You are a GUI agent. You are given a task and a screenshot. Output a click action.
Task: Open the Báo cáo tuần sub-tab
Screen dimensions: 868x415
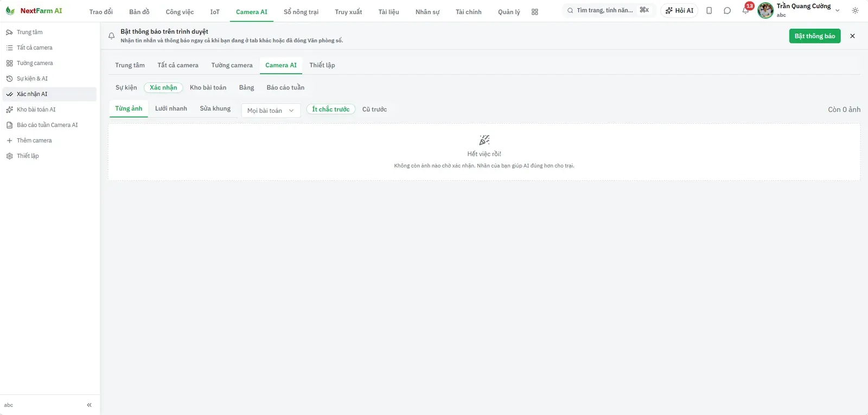click(x=285, y=87)
